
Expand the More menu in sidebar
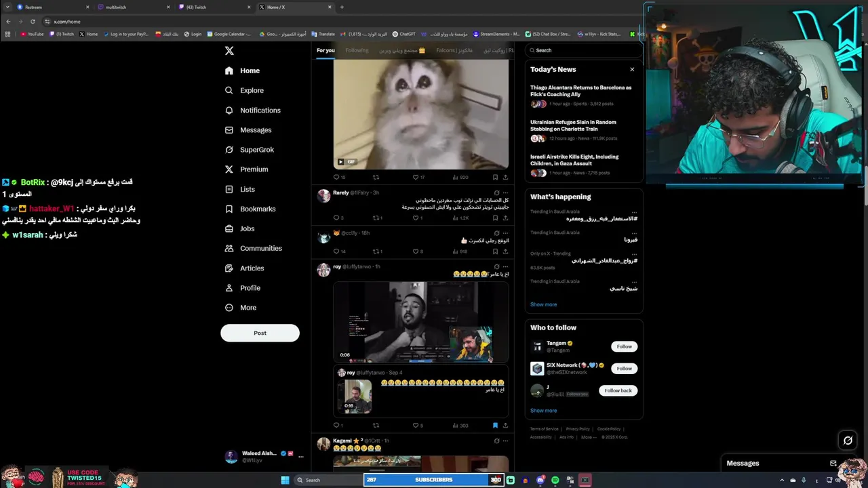click(x=241, y=307)
